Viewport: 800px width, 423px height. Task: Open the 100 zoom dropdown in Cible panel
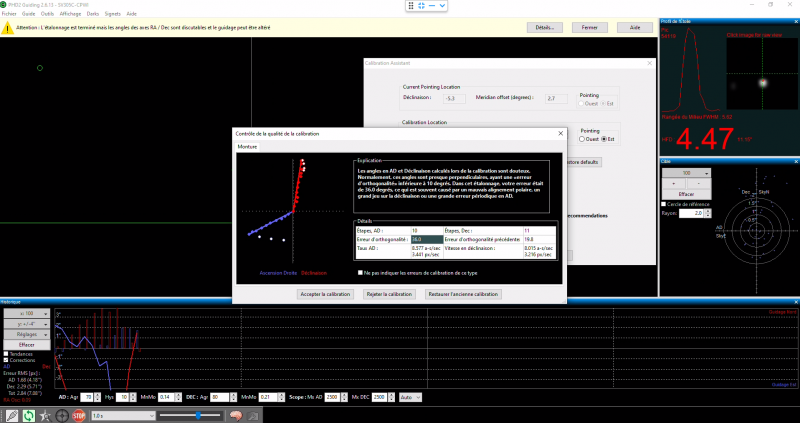(686, 173)
